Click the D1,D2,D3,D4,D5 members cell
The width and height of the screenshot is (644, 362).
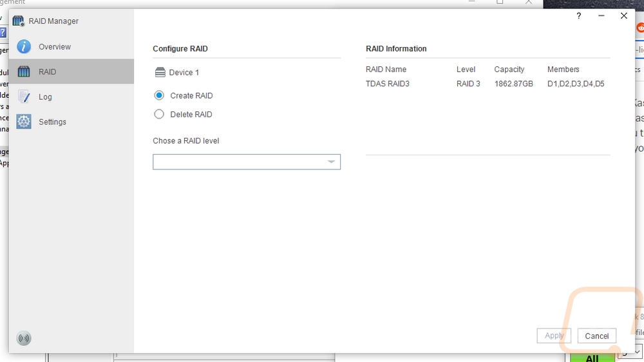click(576, 84)
